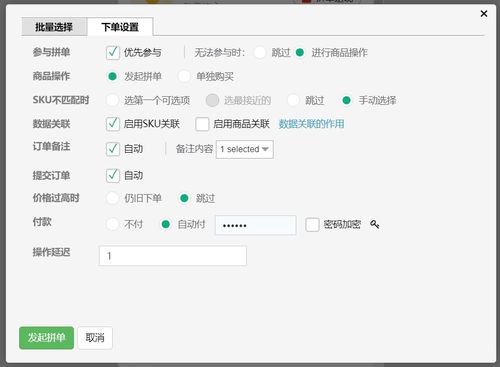This screenshot has width=500, height=367.
Task: Toggle 自动 checkbox for 提交订单
Action: click(x=113, y=175)
